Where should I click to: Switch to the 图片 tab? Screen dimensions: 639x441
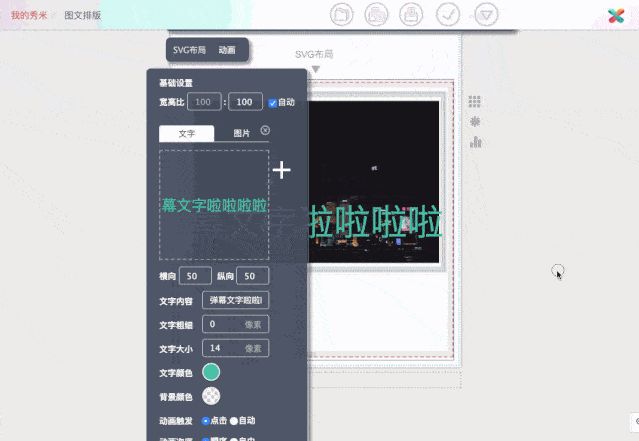(x=242, y=133)
